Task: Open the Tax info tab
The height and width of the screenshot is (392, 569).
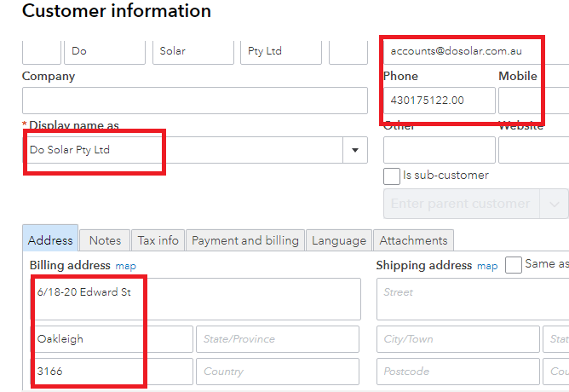Action: (158, 240)
